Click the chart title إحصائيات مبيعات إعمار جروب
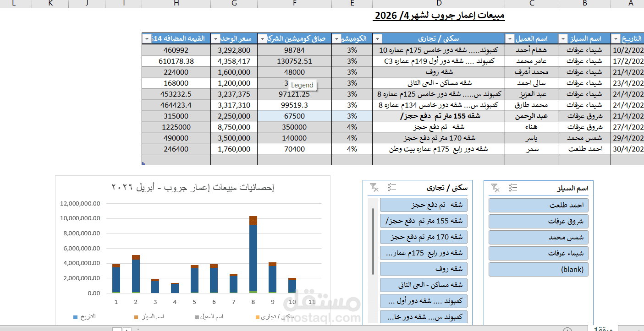The height and width of the screenshot is (331, 644). (x=193, y=187)
